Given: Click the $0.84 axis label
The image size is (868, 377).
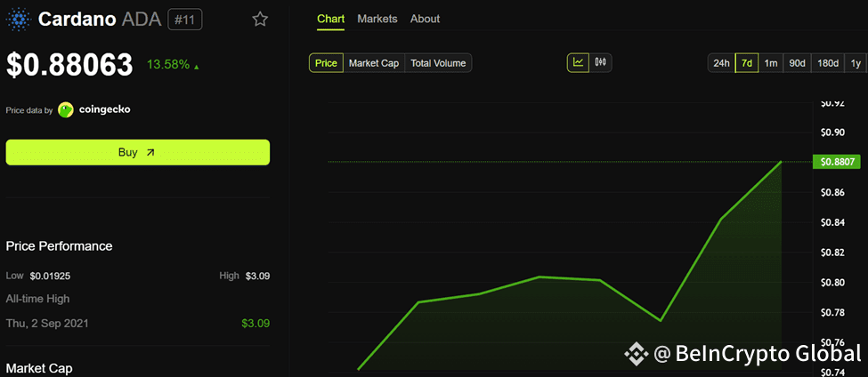Looking at the screenshot, I should pos(833,223).
